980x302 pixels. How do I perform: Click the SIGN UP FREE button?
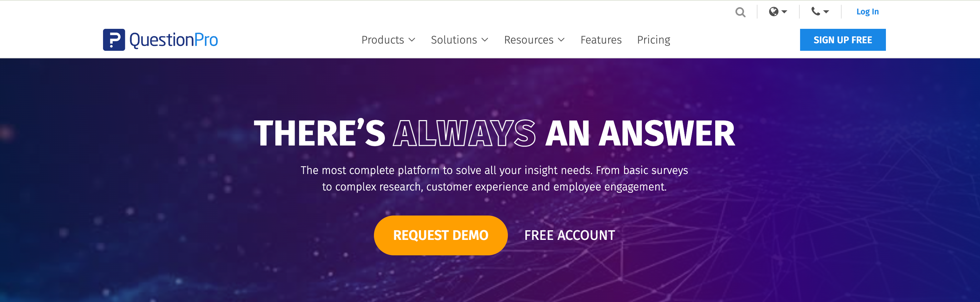[x=843, y=39]
